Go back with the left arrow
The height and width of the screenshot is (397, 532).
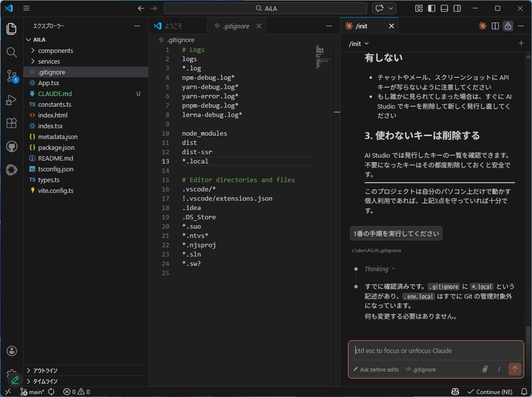[141, 8]
